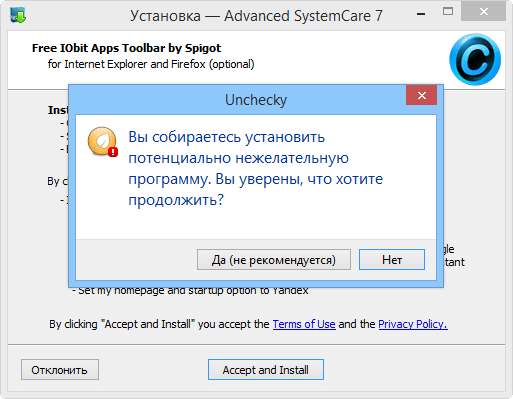Viewport: 513px width, 399px height.
Task: Close the Unchecky dialog with the red X
Action: pyautogui.click(x=421, y=95)
